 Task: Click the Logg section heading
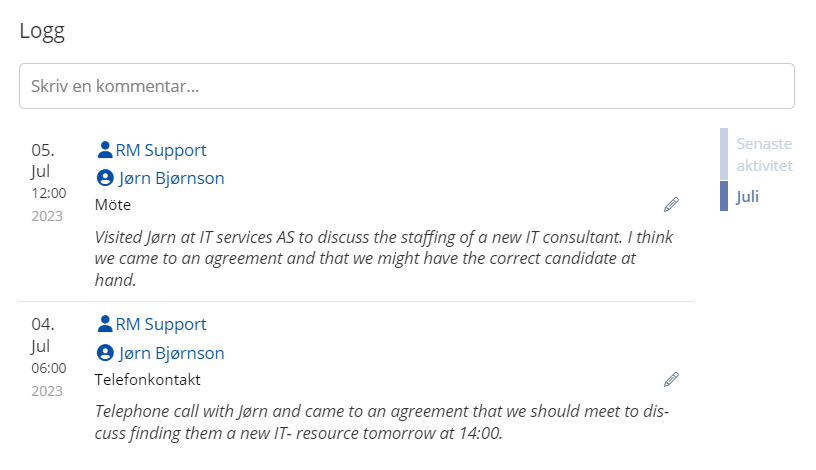(x=42, y=31)
